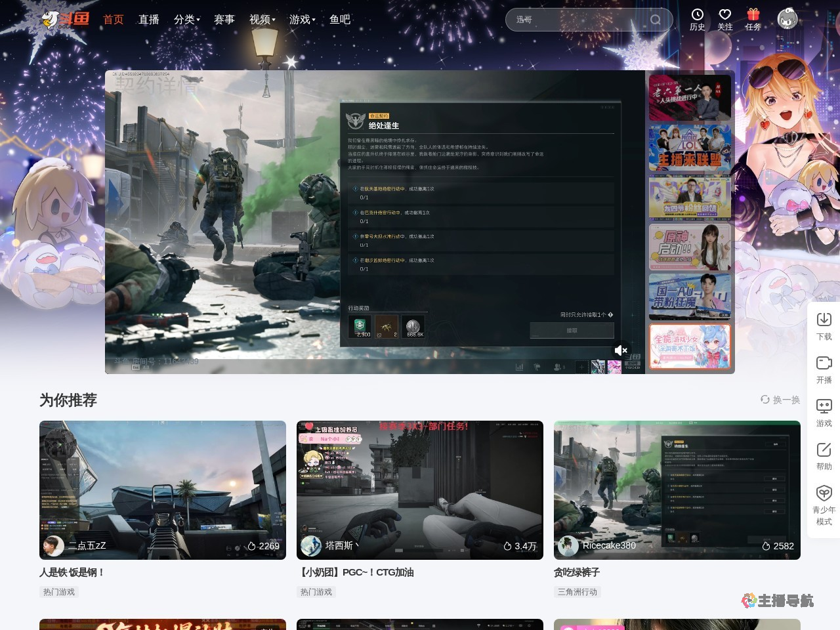Unmute the featured video player
The width and height of the screenshot is (840, 630).
click(x=621, y=350)
